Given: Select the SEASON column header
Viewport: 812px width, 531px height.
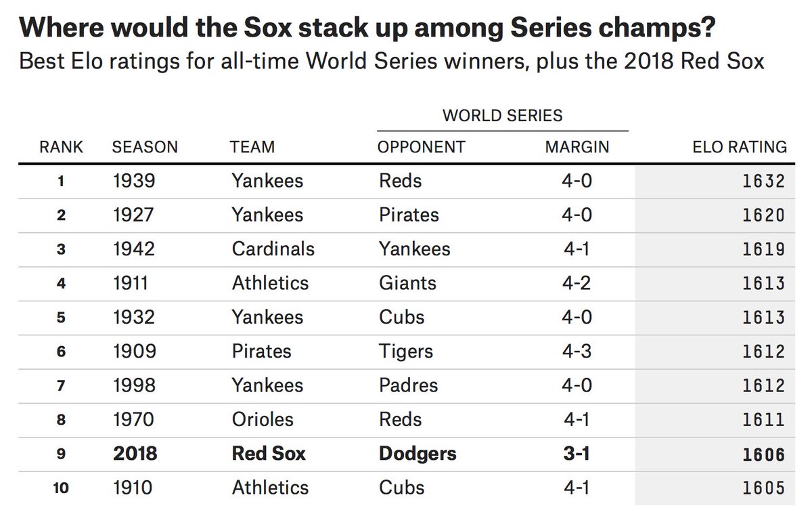Looking at the screenshot, I should coord(145,146).
